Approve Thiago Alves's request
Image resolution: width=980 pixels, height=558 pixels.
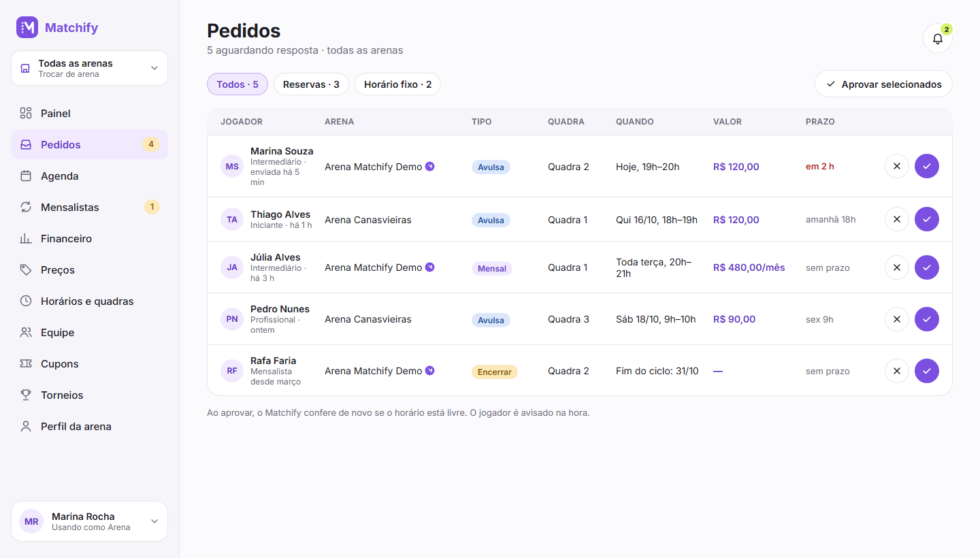(926, 219)
